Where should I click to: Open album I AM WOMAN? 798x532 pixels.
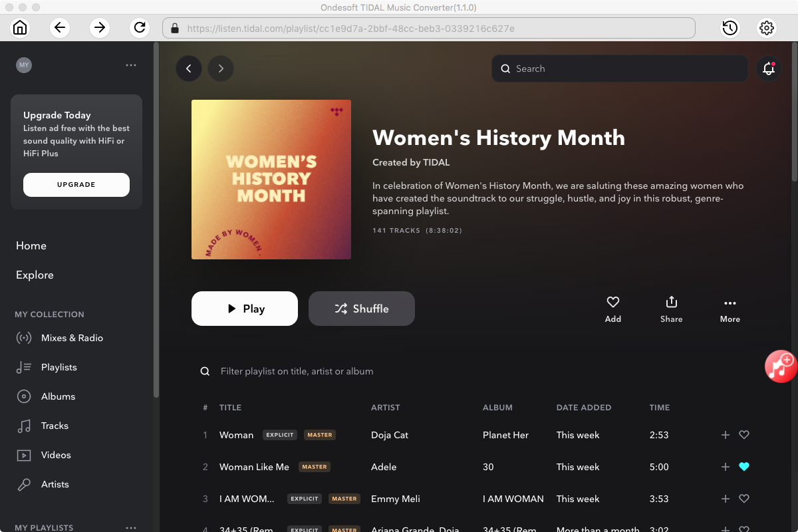point(513,499)
